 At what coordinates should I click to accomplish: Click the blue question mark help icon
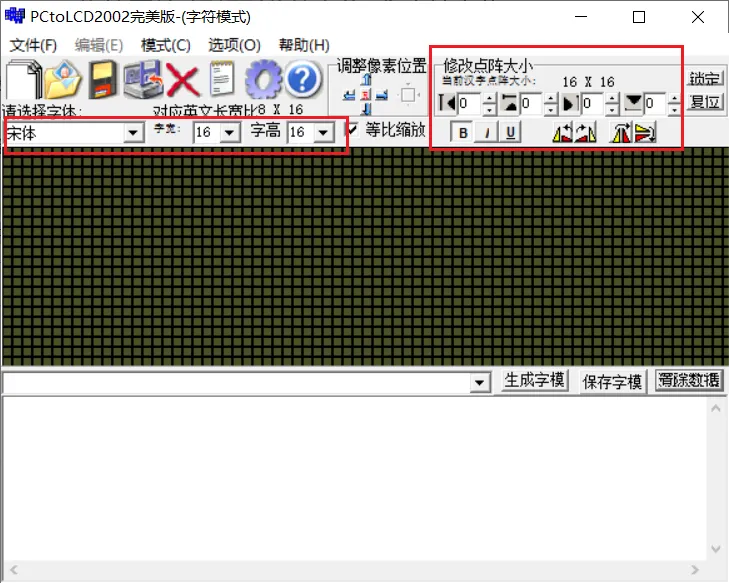point(303,80)
